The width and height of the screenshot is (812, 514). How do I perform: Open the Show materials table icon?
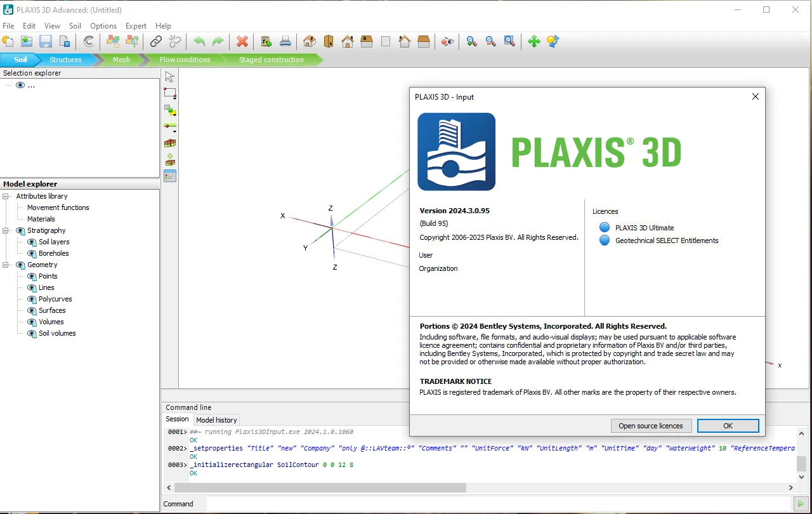[x=169, y=176]
